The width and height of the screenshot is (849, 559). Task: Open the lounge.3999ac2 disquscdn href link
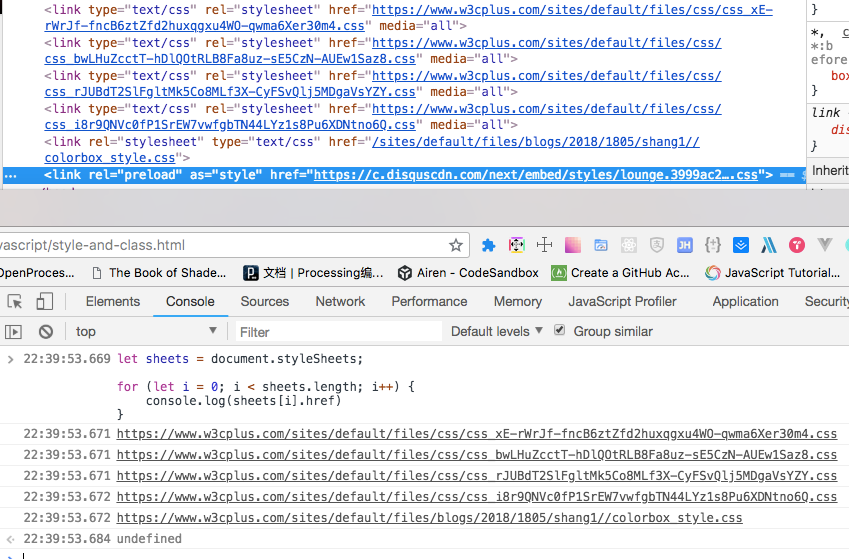coord(535,175)
